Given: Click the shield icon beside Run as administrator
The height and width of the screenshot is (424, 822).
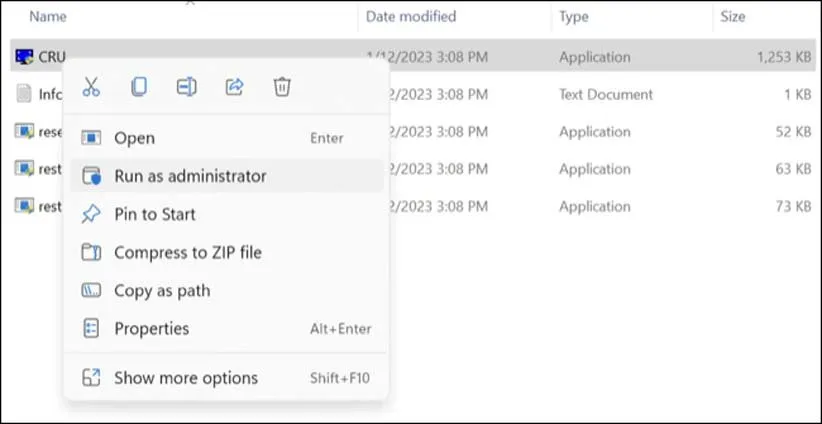Looking at the screenshot, I should point(91,176).
